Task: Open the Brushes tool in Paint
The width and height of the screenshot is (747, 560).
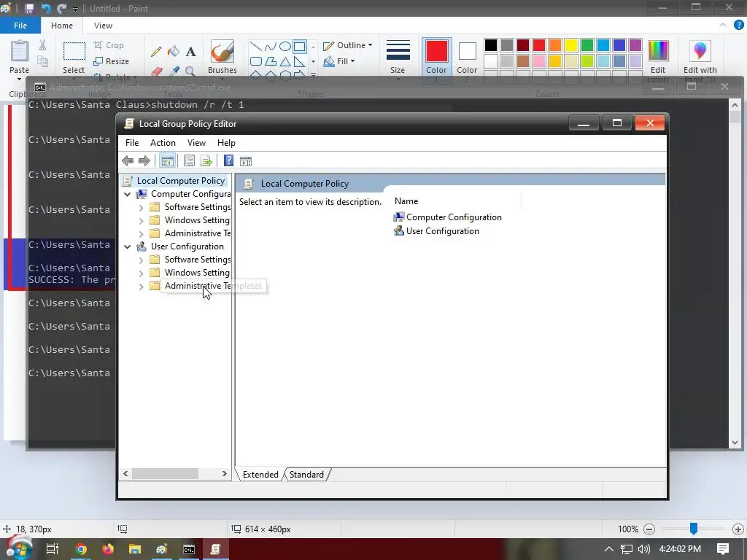Action: (222, 57)
